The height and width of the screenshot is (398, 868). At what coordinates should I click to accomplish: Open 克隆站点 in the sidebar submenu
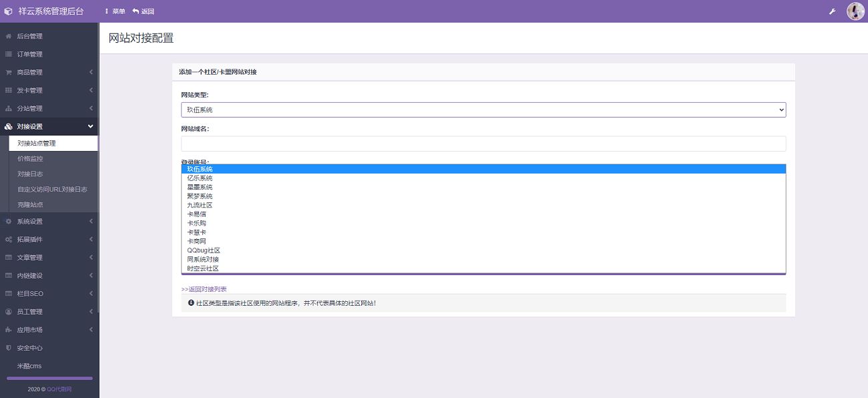pyautogui.click(x=30, y=204)
